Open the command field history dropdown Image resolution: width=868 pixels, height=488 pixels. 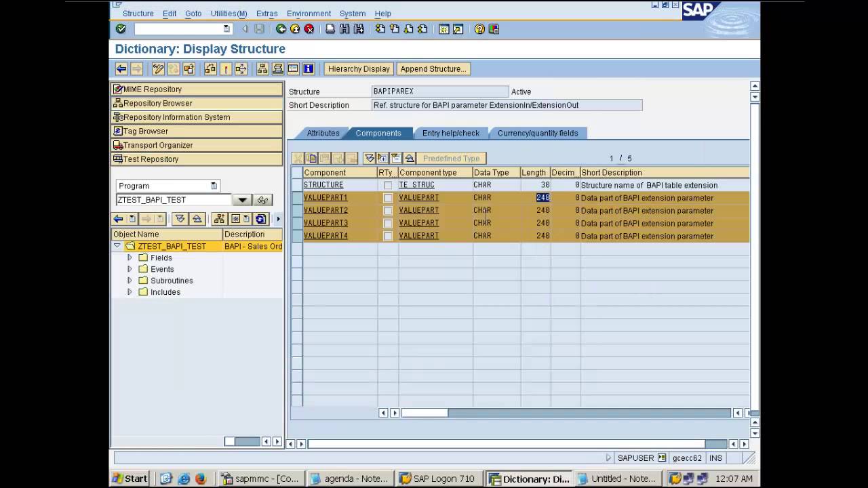[226, 29]
